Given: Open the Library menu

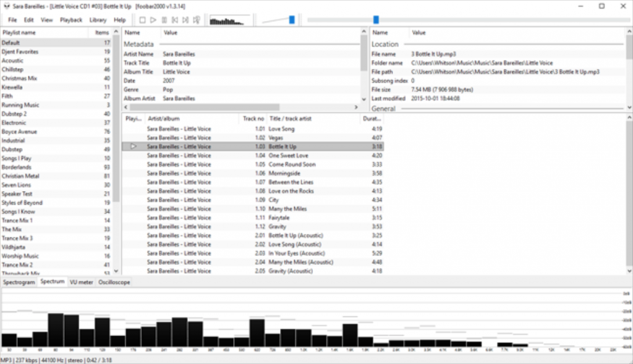Looking at the screenshot, I should click(98, 20).
